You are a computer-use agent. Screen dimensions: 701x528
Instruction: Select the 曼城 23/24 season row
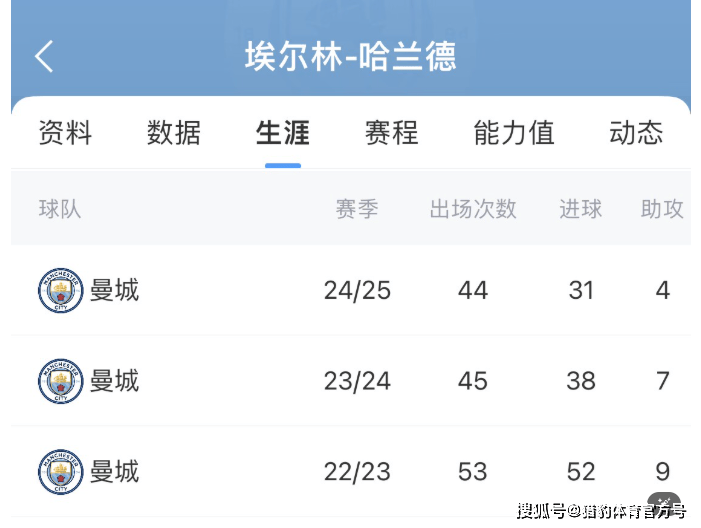point(351,381)
